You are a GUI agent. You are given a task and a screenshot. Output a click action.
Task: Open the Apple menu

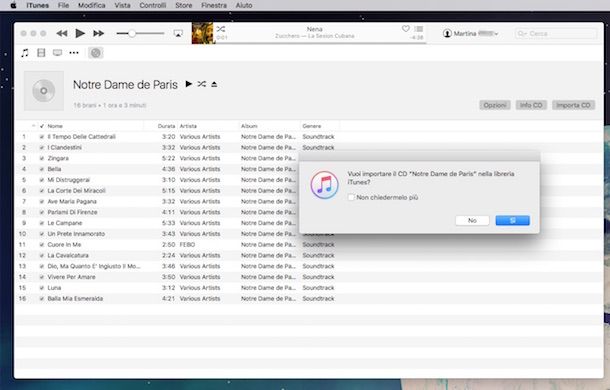(x=13, y=5)
